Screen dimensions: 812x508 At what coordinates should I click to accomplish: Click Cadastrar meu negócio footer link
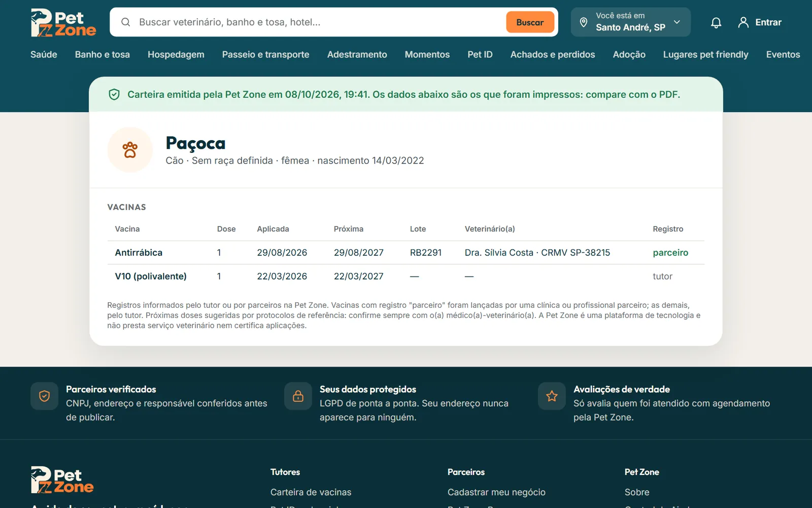[x=496, y=492]
